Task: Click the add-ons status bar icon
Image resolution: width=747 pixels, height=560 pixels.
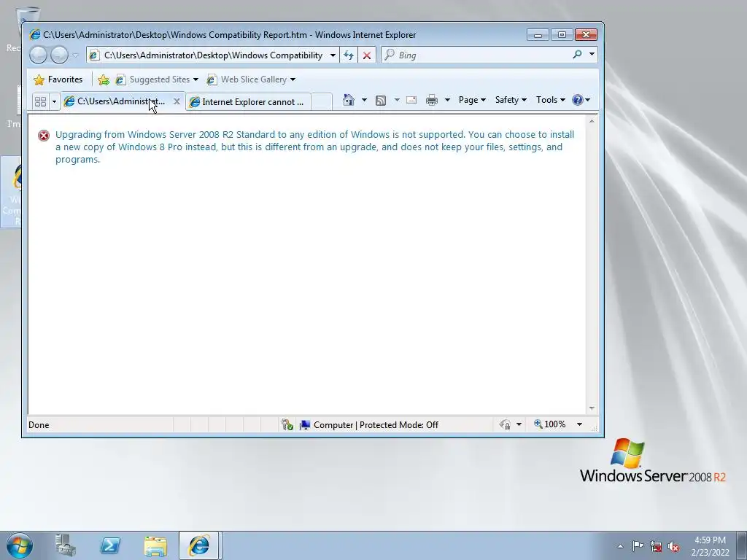Action: click(x=287, y=425)
